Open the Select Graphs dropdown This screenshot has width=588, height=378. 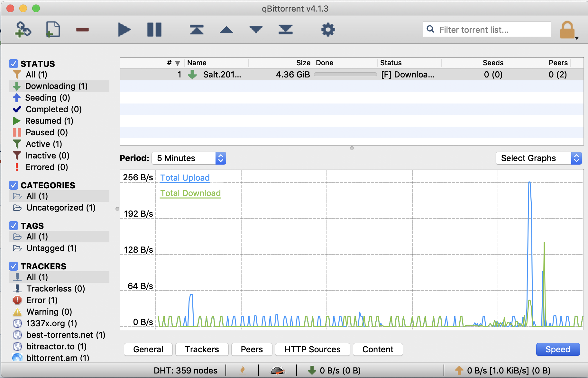click(539, 158)
